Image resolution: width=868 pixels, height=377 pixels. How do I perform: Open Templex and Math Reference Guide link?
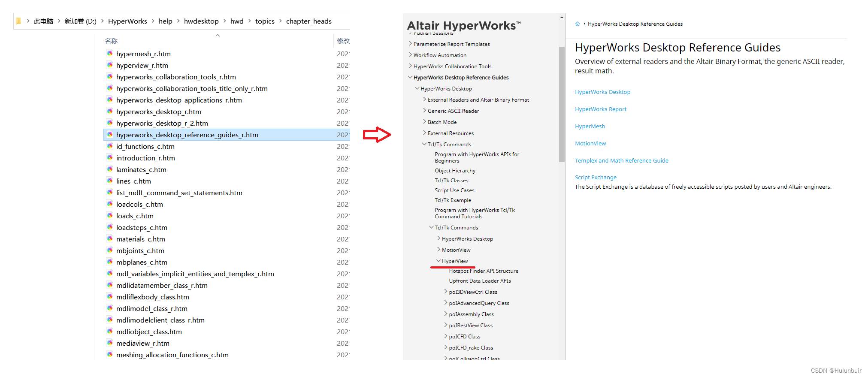point(622,160)
